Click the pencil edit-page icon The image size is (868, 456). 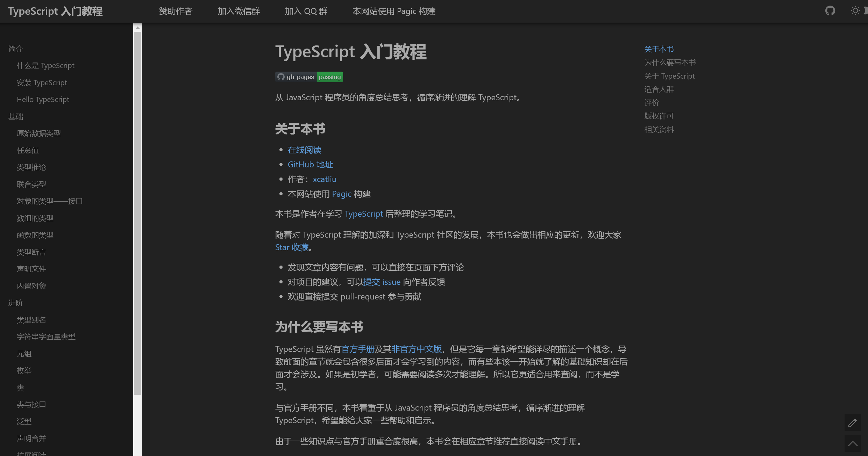(x=853, y=423)
